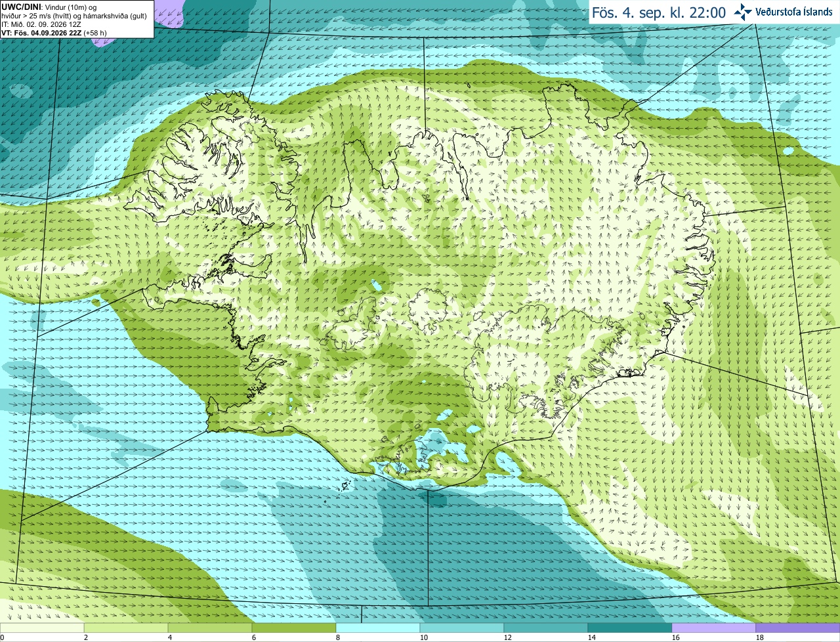Click the Fös. 4. sep. kl. 22:00 timestamp

click(659, 12)
